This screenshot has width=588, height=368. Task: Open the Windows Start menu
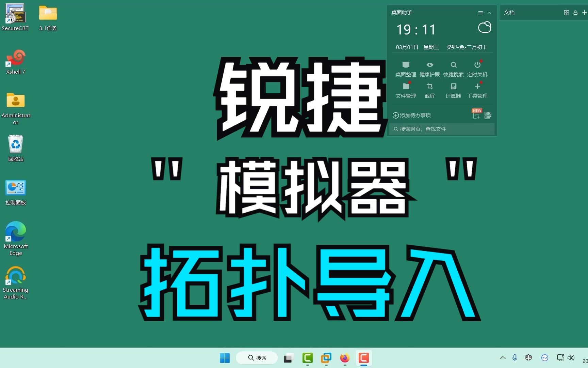(x=225, y=358)
